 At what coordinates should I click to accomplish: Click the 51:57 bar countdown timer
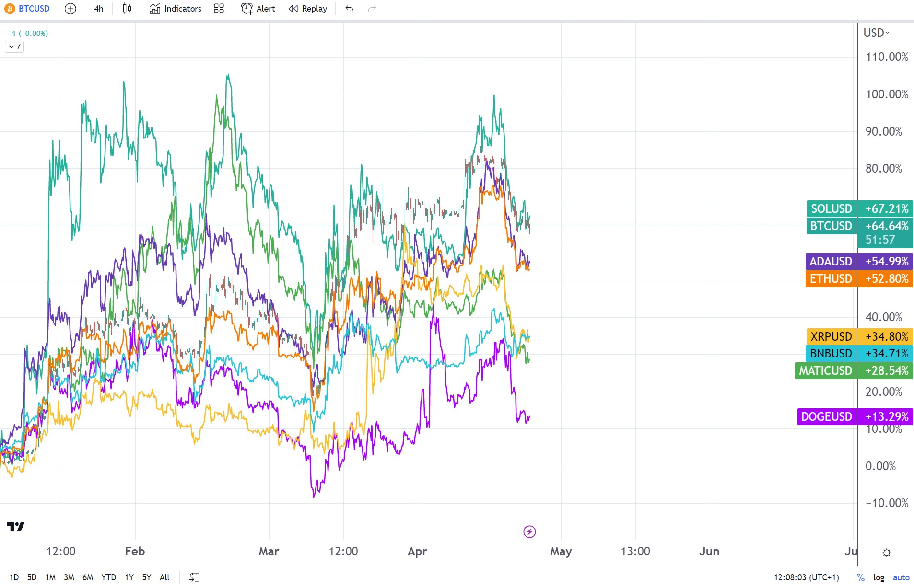tap(880, 240)
